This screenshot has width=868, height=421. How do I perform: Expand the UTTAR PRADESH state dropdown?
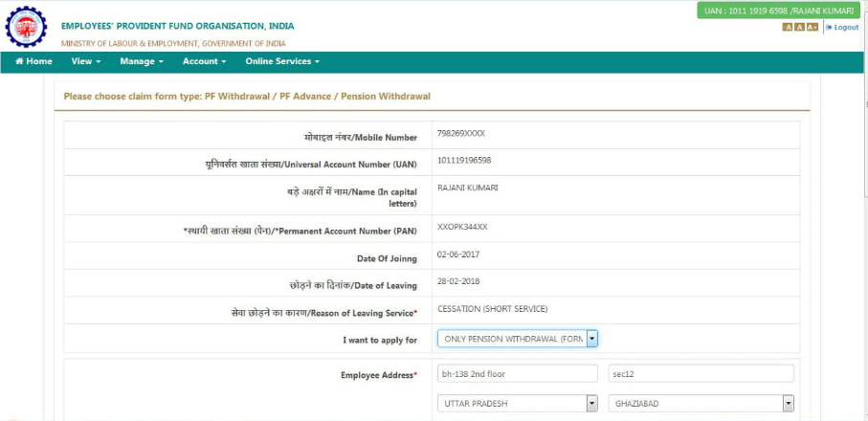click(517, 404)
